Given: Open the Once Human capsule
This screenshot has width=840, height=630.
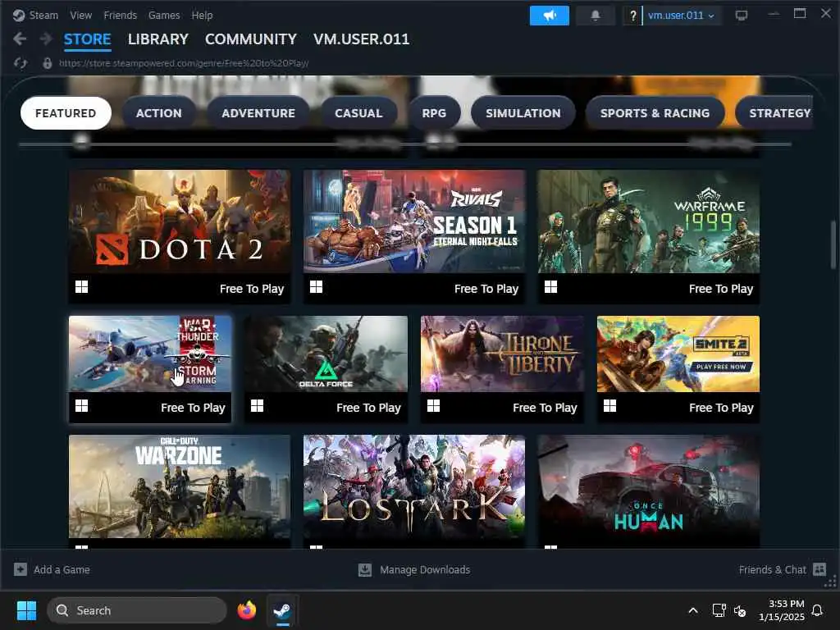Looking at the screenshot, I should [648, 491].
